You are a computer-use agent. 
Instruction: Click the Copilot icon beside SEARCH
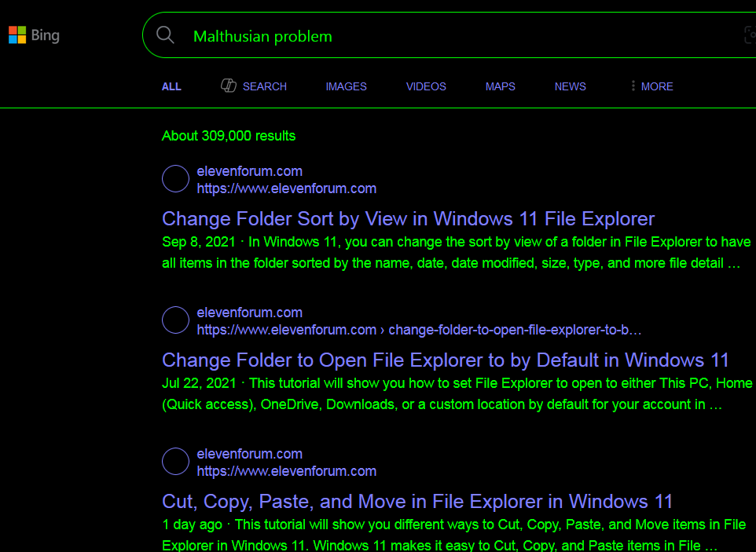click(x=229, y=86)
